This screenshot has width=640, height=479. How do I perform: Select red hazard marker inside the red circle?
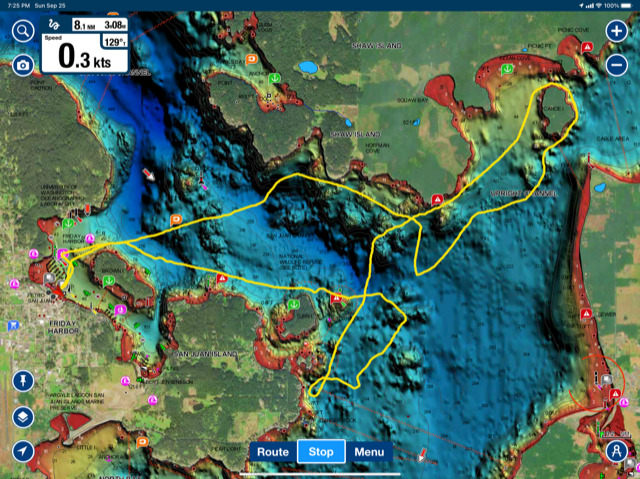click(615, 394)
